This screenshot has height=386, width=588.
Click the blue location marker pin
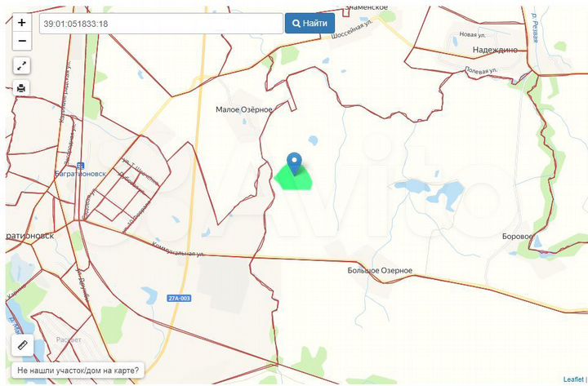(296, 162)
